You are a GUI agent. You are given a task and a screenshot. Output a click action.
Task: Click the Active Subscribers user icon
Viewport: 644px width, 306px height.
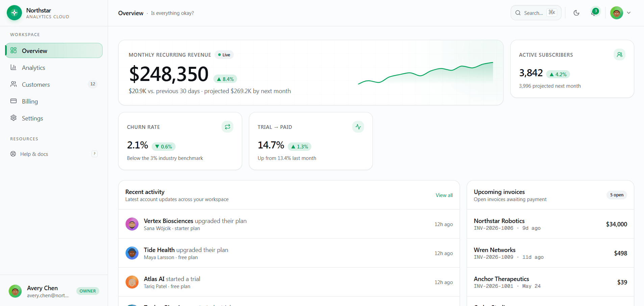pos(619,54)
